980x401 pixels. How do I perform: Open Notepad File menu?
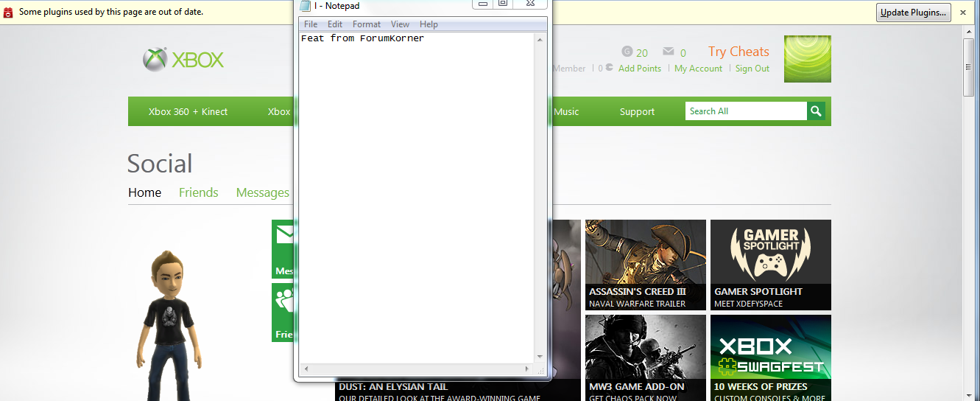pyautogui.click(x=311, y=24)
